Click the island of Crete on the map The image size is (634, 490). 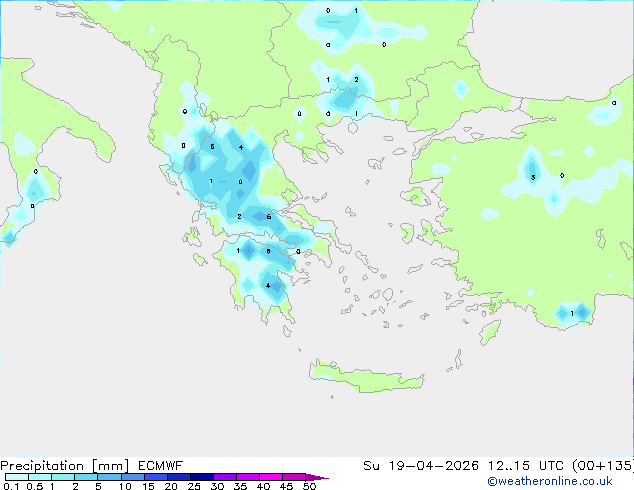pyautogui.click(x=366, y=377)
